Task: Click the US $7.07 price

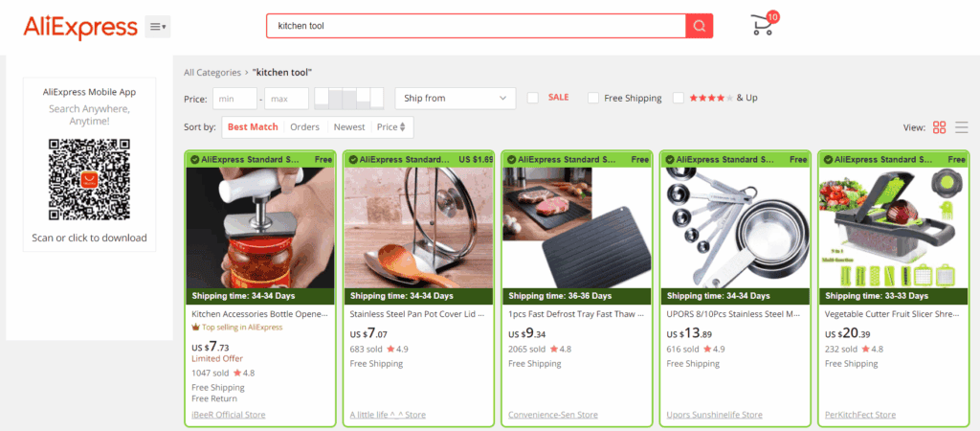Action: click(x=368, y=333)
